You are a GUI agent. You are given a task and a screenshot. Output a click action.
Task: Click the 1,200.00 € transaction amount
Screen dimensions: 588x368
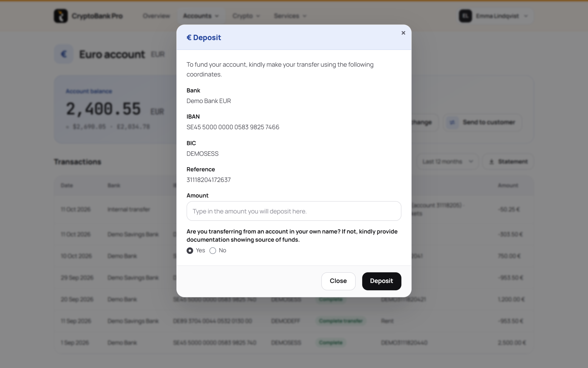coord(511,299)
